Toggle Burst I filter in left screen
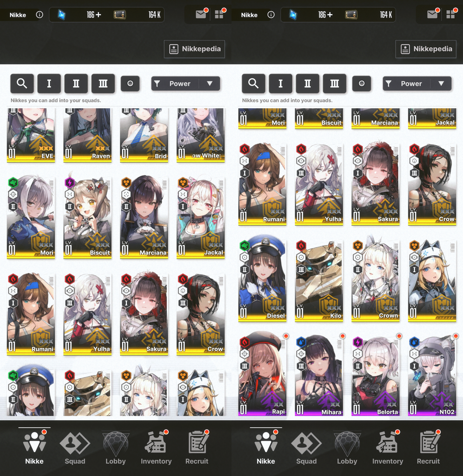 point(49,84)
